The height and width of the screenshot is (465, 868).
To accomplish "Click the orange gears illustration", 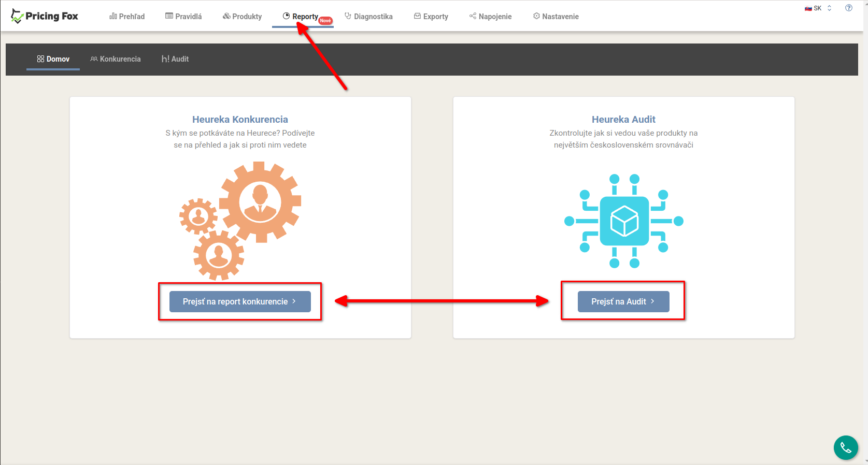I will [x=240, y=221].
